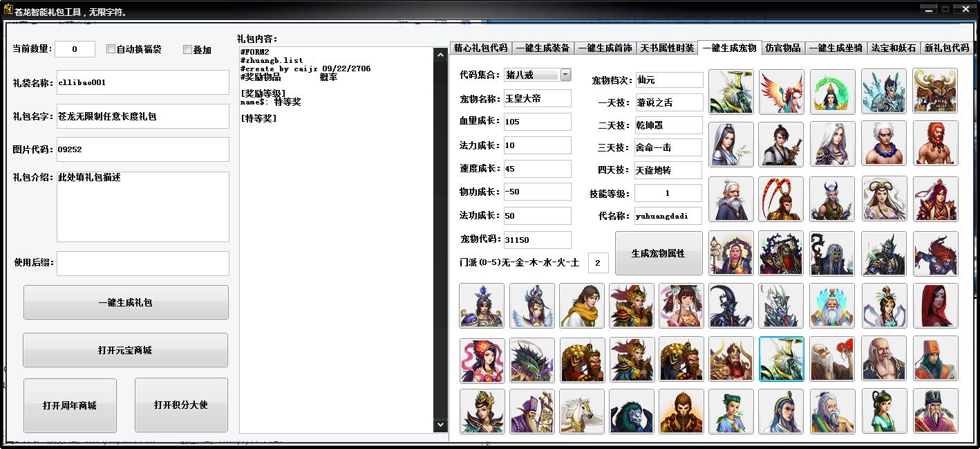The image size is (980, 449).
Task: Select the blue-bordered highlighted pet portrait
Action: [781, 359]
